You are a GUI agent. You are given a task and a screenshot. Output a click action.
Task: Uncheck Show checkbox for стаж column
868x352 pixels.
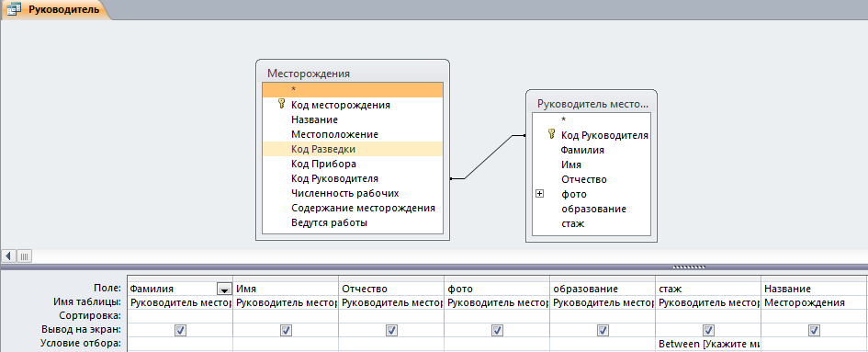pyautogui.click(x=708, y=330)
